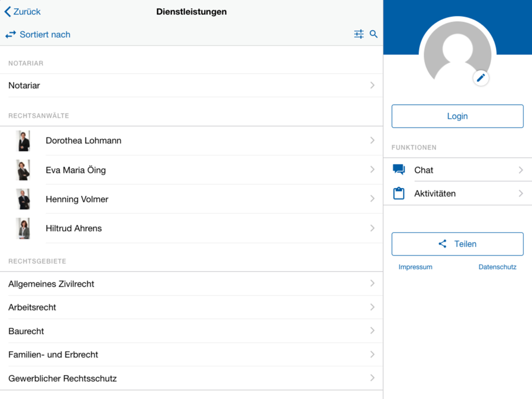This screenshot has width=532, height=399.
Task: Click the sort arrows icon
Action: click(x=11, y=35)
